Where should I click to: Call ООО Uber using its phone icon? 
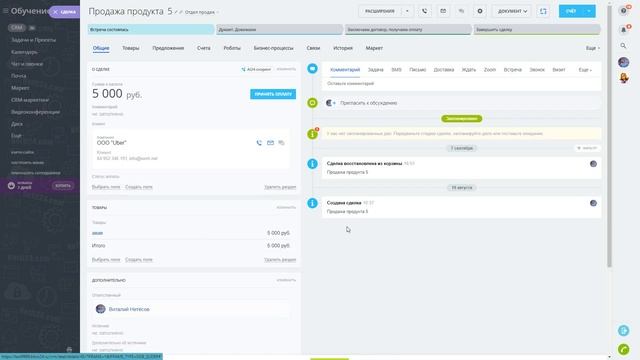[259, 143]
